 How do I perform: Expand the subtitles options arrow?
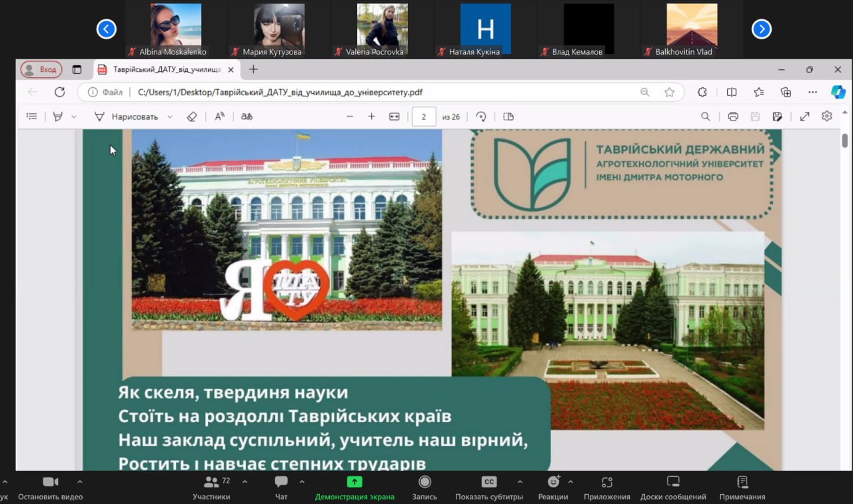click(x=520, y=481)
